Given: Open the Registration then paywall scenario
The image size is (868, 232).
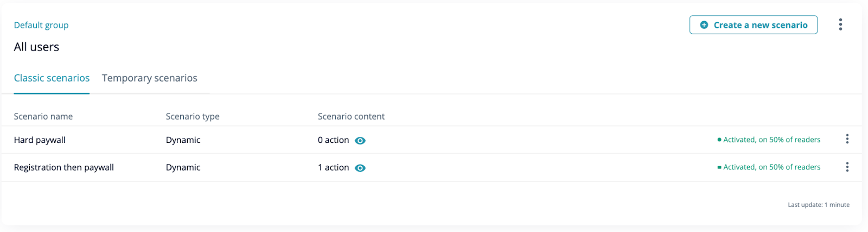Looking at the screenshot, I should [x=64, y=167].
